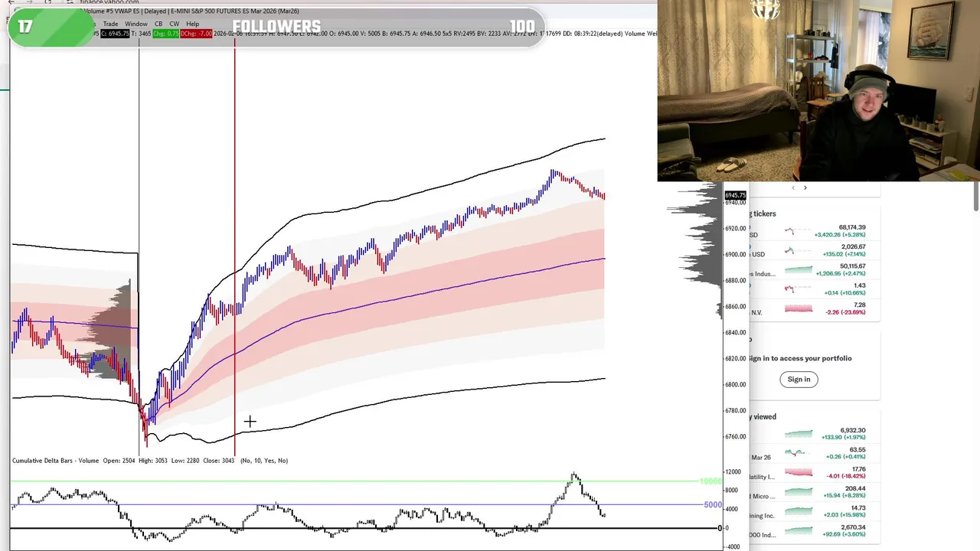Image resolution: width=980 pixels, height=551 pixels.
Task: Click the 'Chg: 0.75' green status field
Action: tap(165, 34)
